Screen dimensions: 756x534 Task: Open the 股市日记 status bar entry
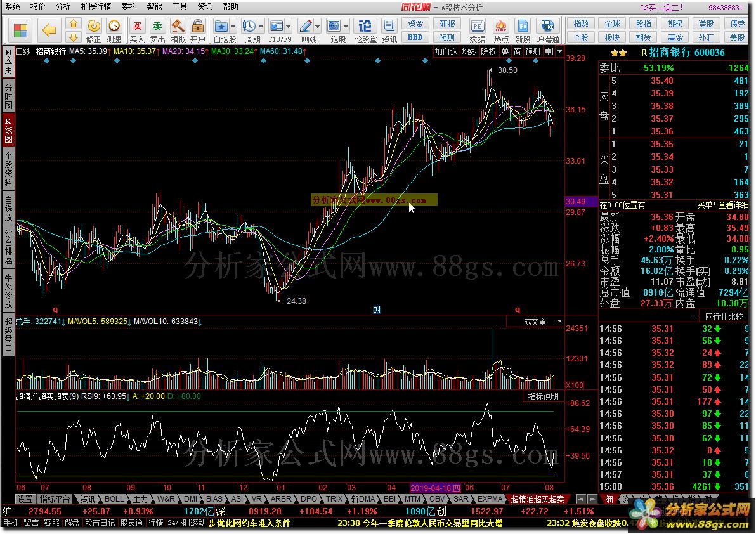[100, 523]
